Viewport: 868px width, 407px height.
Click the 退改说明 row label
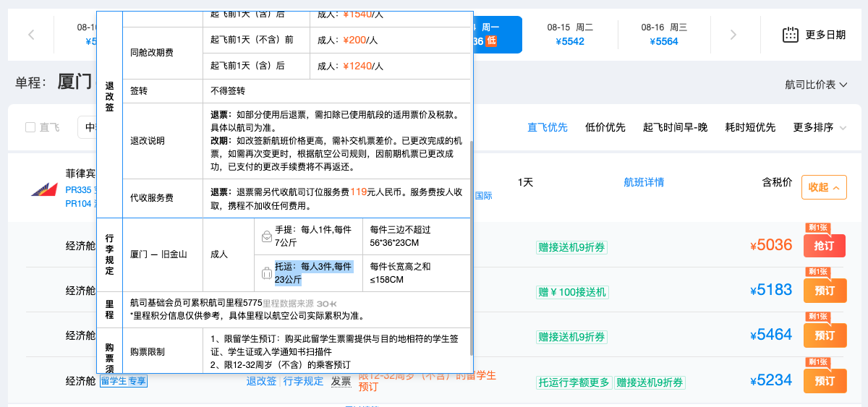pyautogui.click(x=148, y=140)
